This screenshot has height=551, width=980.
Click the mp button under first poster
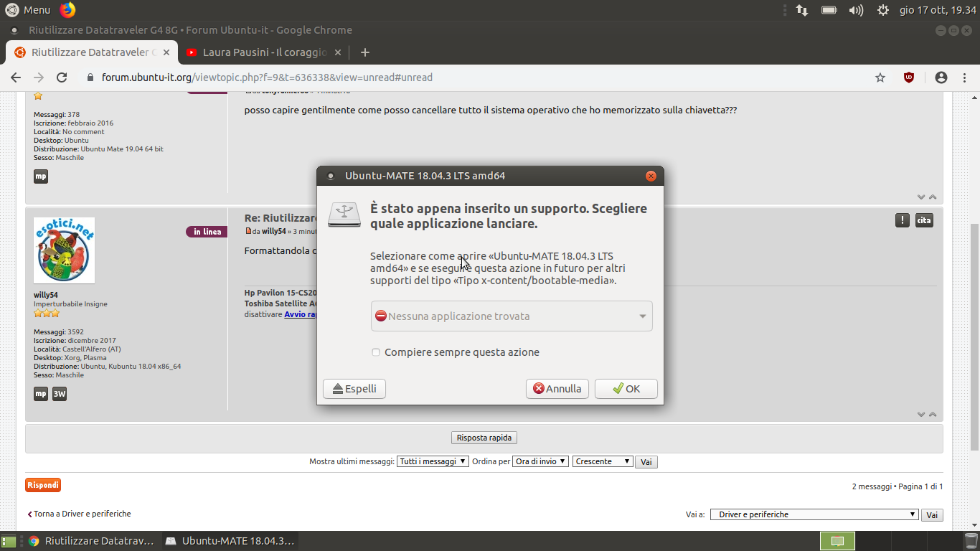click(41, 176)
